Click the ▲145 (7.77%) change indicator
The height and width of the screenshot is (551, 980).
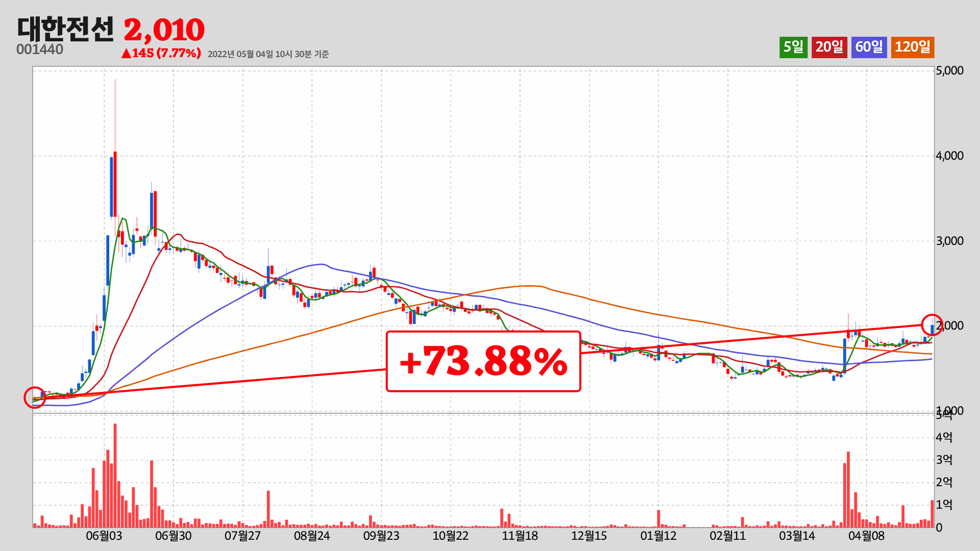[x=161, y=53]
